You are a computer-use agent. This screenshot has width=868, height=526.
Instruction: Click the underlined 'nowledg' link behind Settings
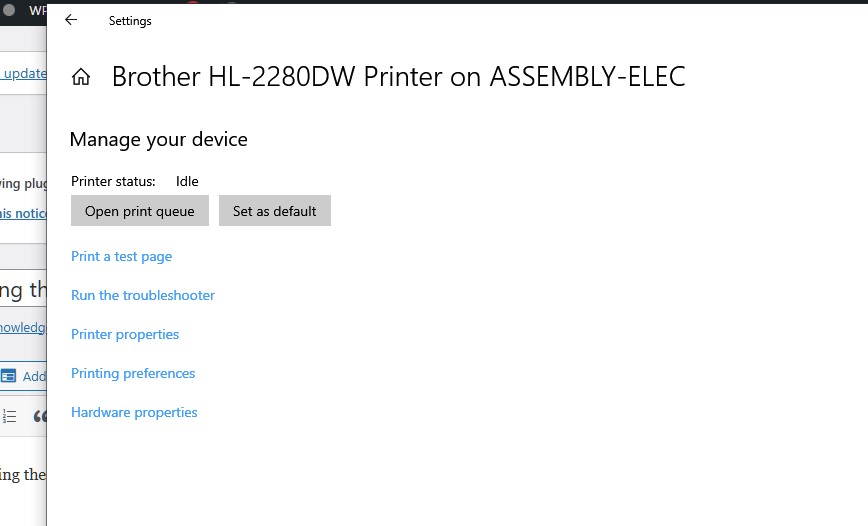pos(22,327)
